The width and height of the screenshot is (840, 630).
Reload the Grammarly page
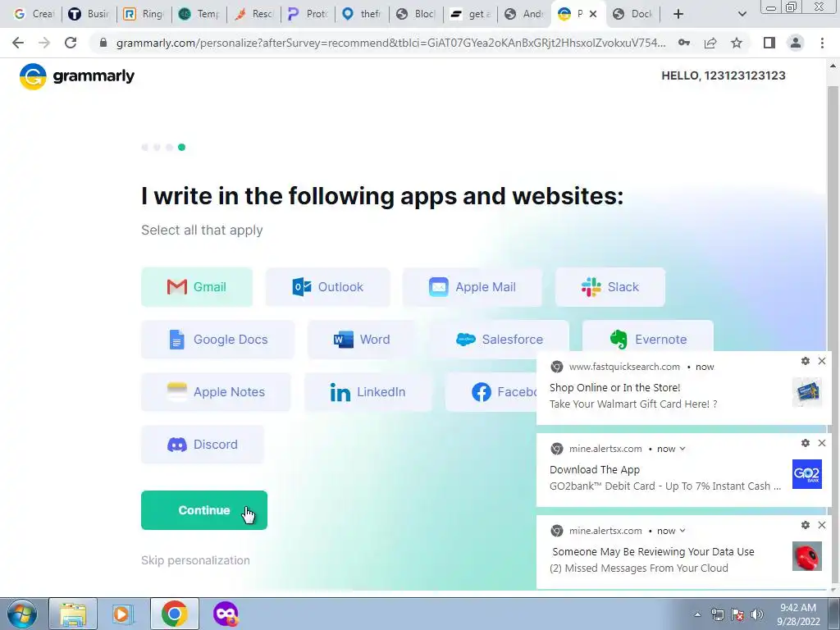coord(71,43)
